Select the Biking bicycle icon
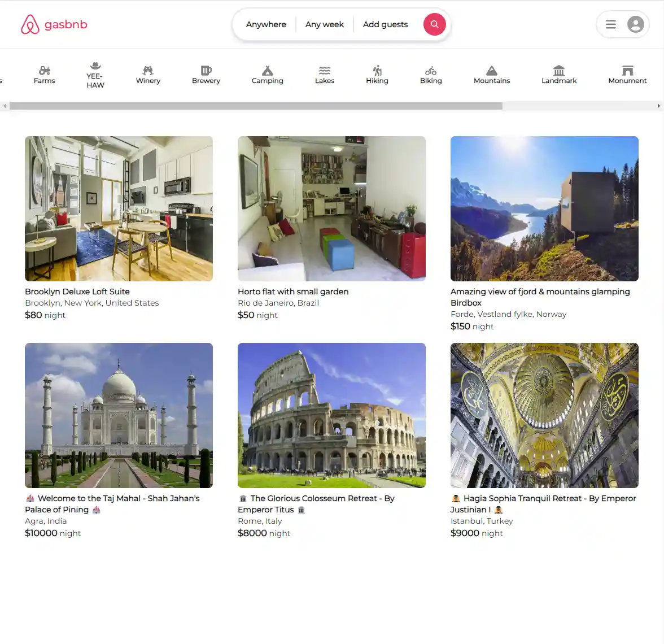Screen dimensions: 664x644 coord(431,70)
